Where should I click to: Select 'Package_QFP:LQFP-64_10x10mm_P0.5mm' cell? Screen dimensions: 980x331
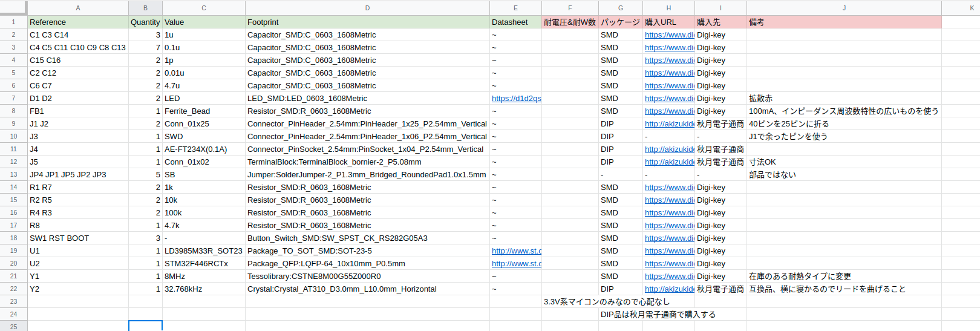click(x=367, y=263)
